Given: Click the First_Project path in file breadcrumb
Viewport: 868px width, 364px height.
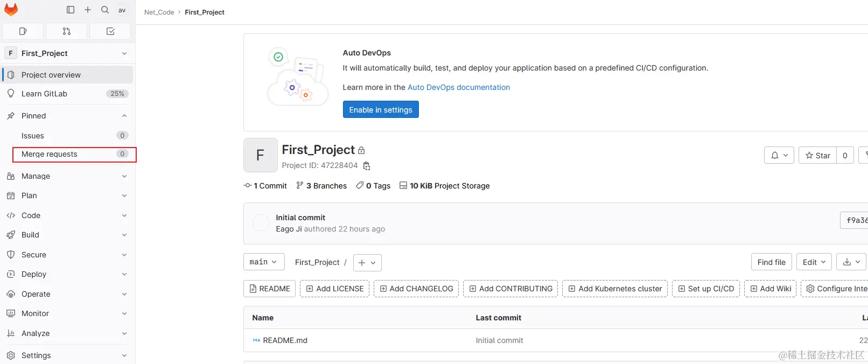Looking at the screenshot, I should click(317, 262).
